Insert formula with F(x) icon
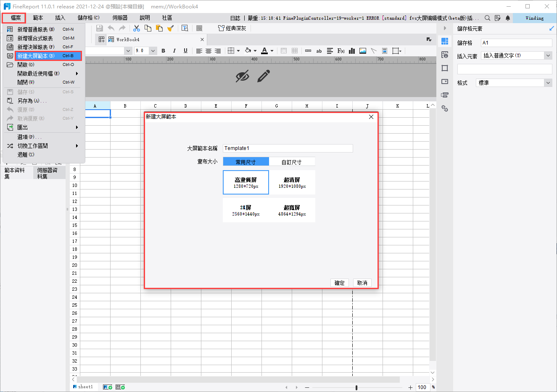Image resolution: width=557 pixels, height=392 pixels. [x=341, y=51]
